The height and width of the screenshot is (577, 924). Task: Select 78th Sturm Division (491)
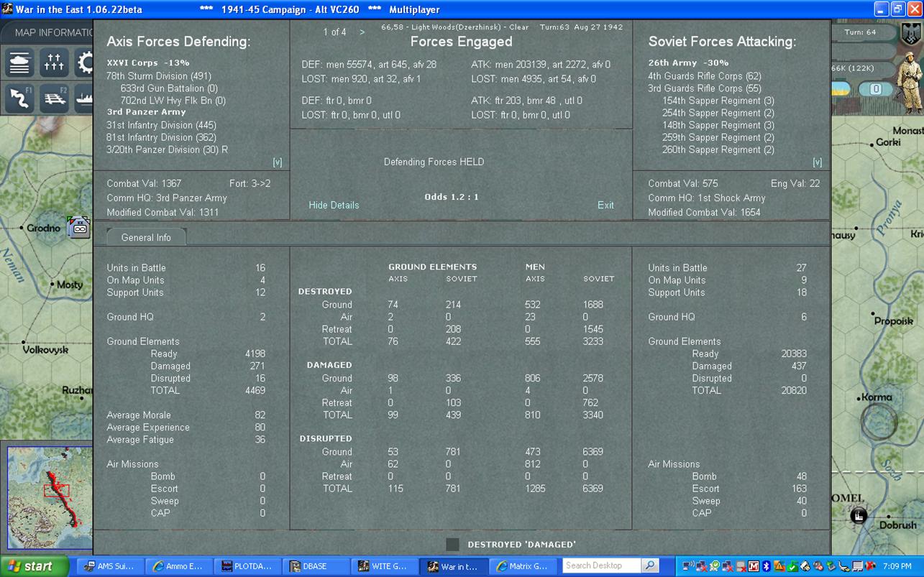(159, 75)
